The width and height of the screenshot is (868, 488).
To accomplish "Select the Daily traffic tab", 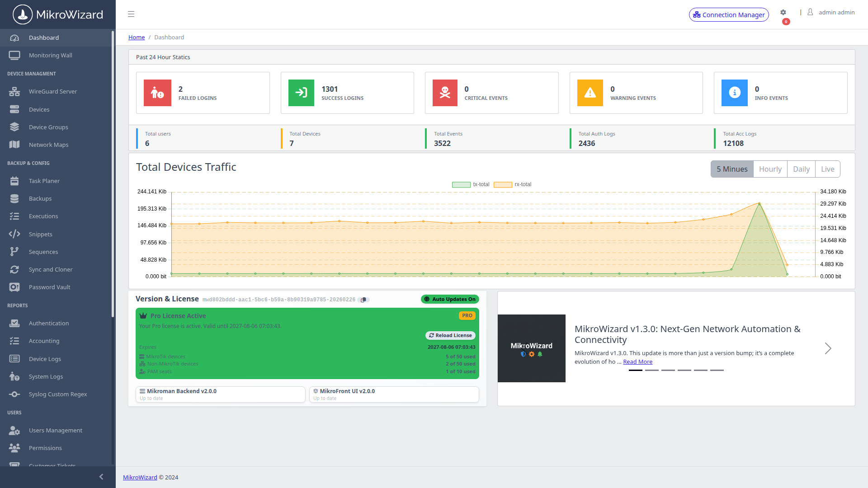I will pyautogui.click(x=802, y=169).
